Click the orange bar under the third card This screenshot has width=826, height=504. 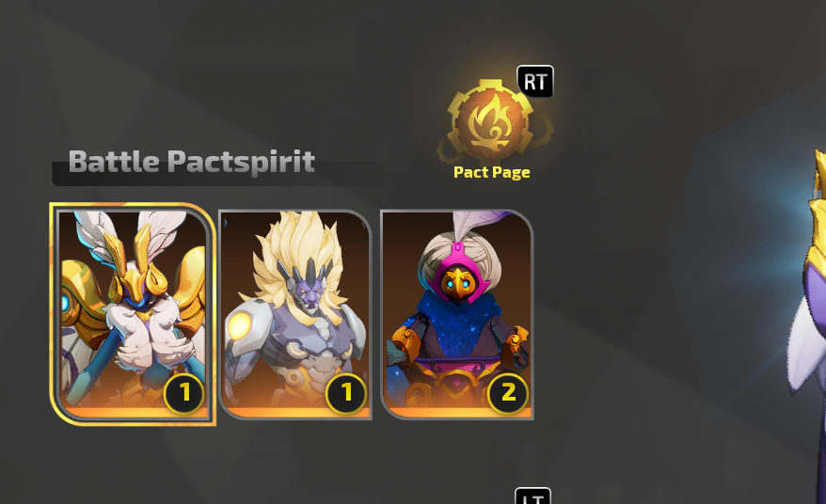[459, 413]
